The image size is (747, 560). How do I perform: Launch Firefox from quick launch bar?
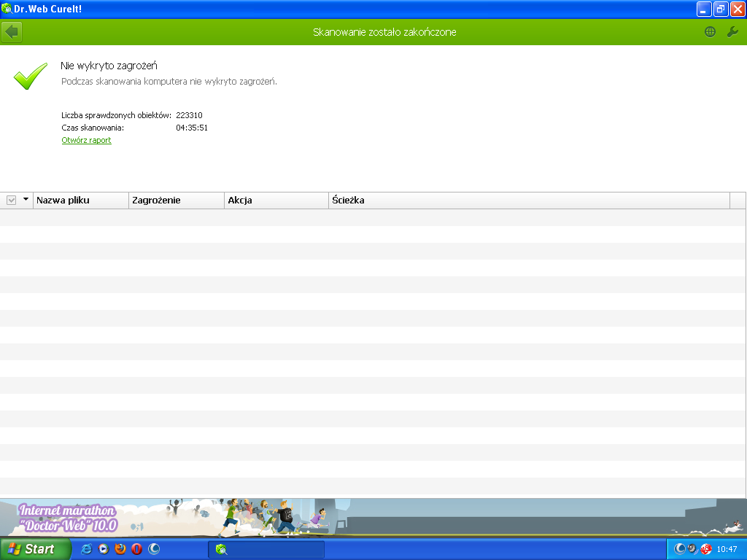coord(120,549)
